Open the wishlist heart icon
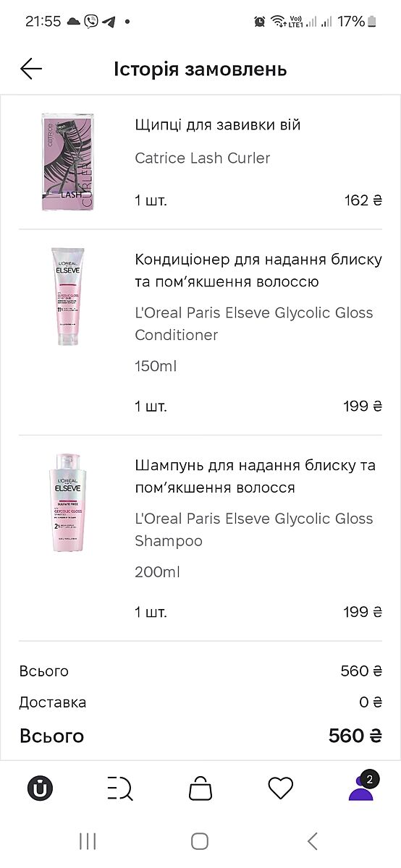The width and height of the screenshot is (401, 868). 281,788
